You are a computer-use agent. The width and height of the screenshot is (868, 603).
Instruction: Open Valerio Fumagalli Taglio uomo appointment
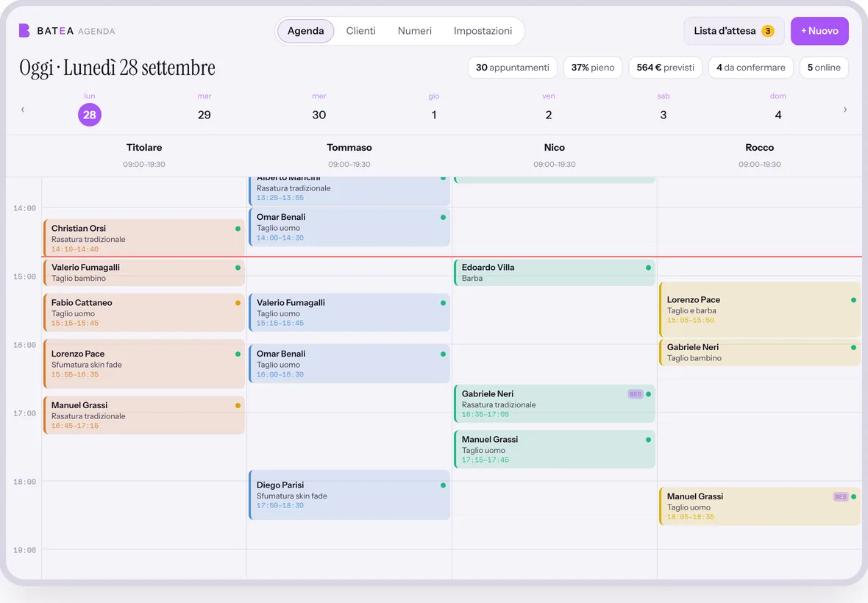coord(349,313)
